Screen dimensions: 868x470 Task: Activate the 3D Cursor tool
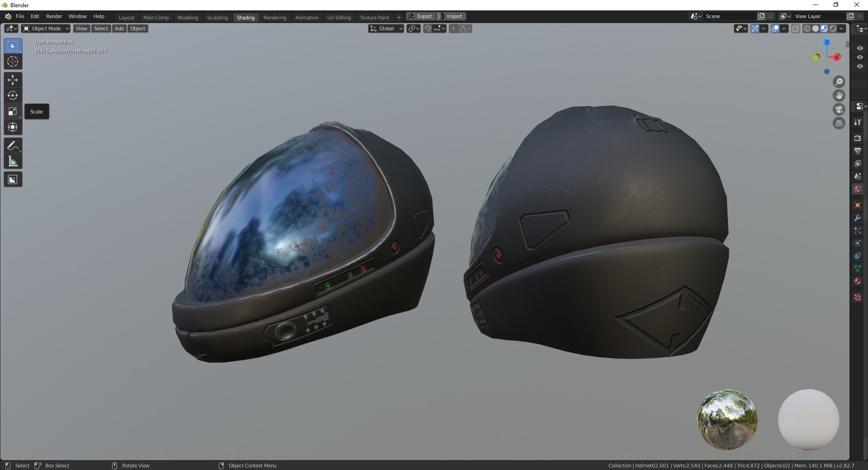tap(13, 62)
